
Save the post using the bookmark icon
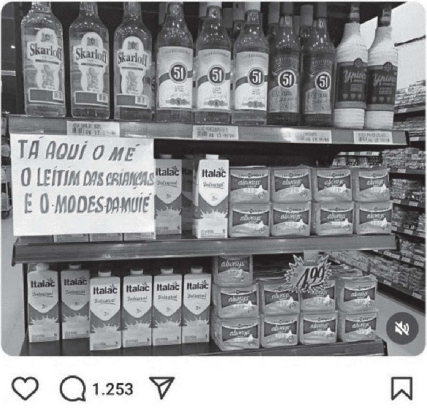tap(402, 388)
